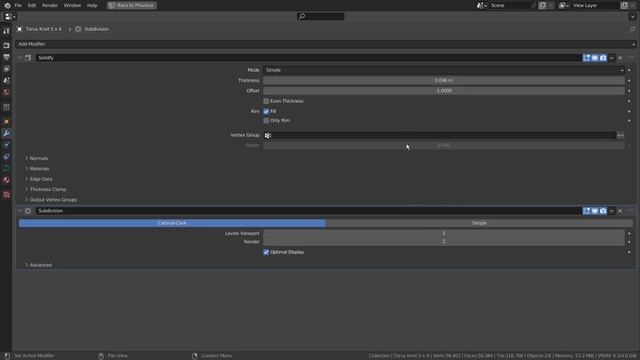Open the World properties tab
The image size is (640, 360).
click(6, 93)
